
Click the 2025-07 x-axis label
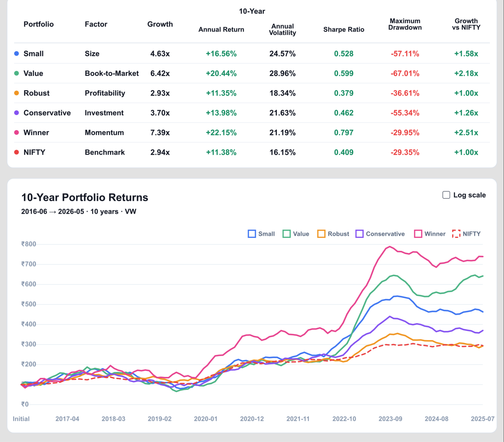point(483,419)
